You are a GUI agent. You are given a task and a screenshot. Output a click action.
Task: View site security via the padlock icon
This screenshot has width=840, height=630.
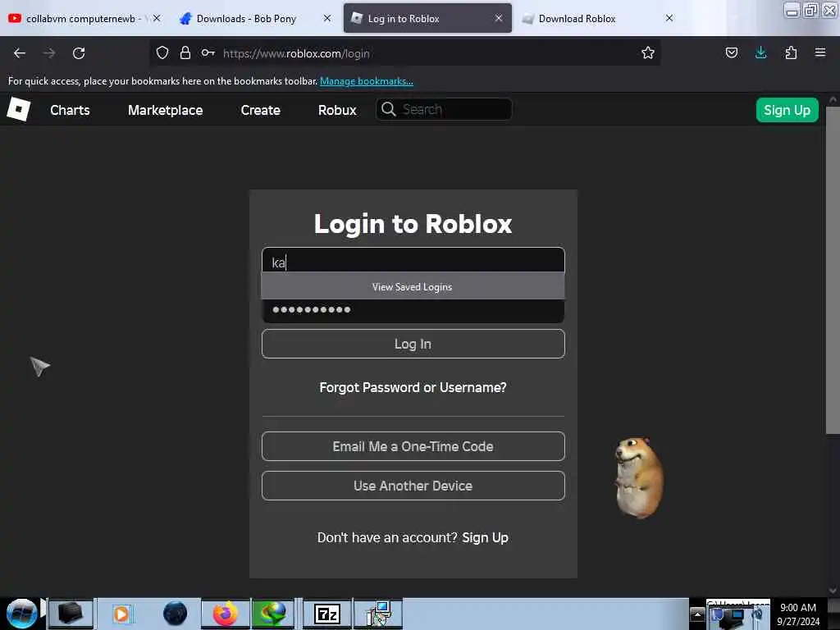185,52
